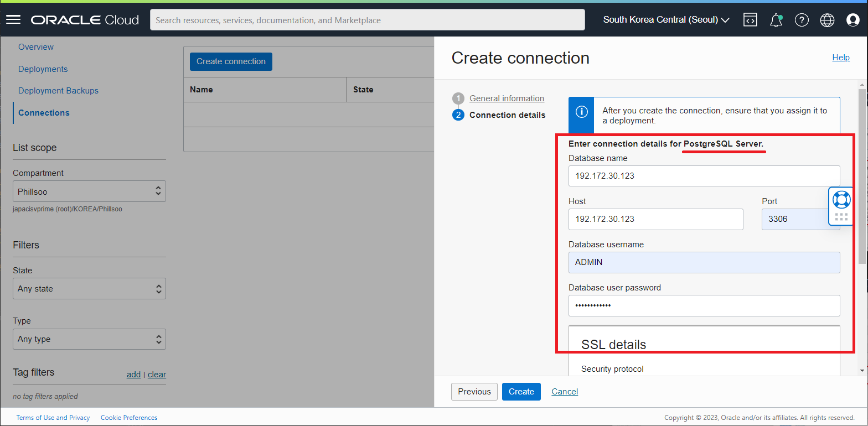
Task: Click the info icon in the notice banner
Action: tap(581, 112)
